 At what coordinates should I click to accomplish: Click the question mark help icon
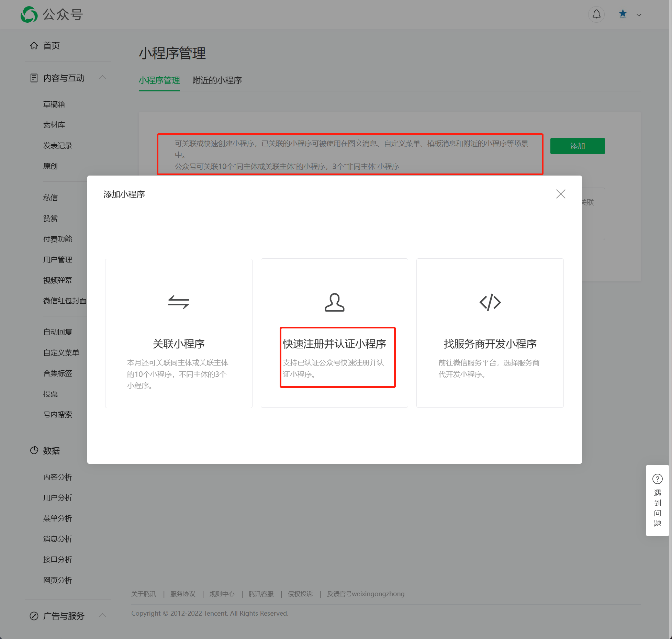click(x=657, y=479)
